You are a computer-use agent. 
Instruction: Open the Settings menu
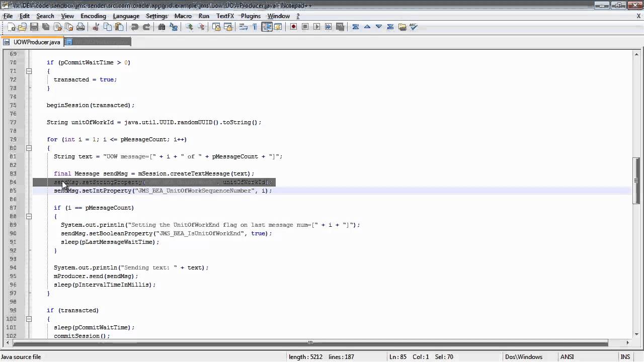[x=156, y=16]
